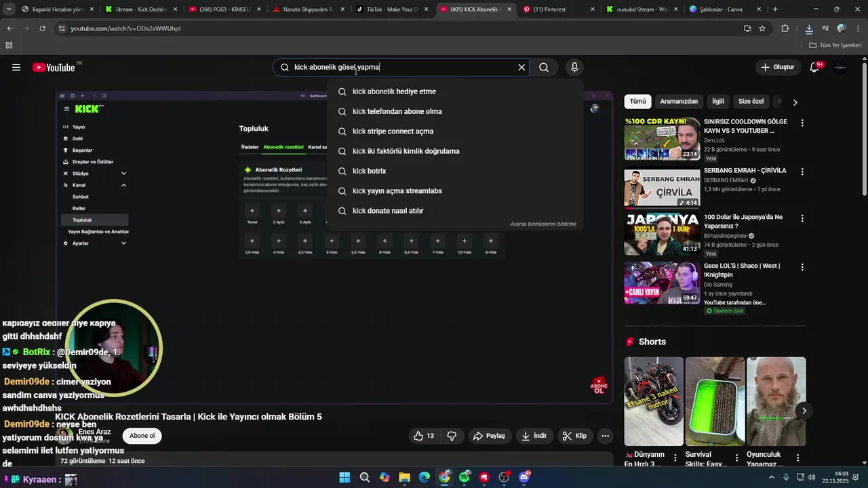The width and height of the screenshot is (868, 488).
Task: Reload the page in Chrome
Action: [x=42, y=28]
